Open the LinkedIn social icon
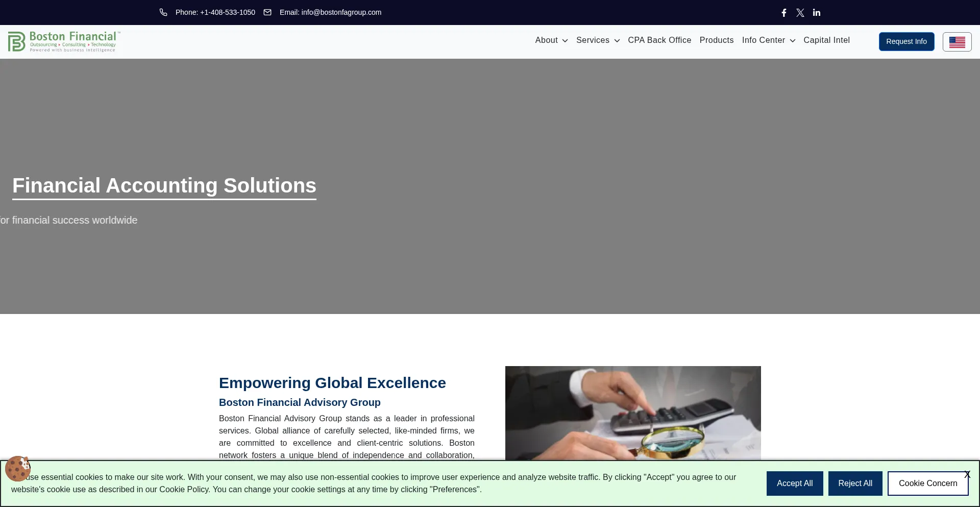The width and height of the screenshot is (980, 507). tap(817, 13)
